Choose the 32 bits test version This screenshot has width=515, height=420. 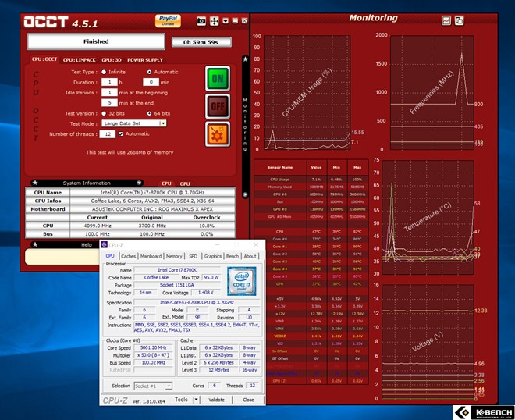[x=104, y=113]
